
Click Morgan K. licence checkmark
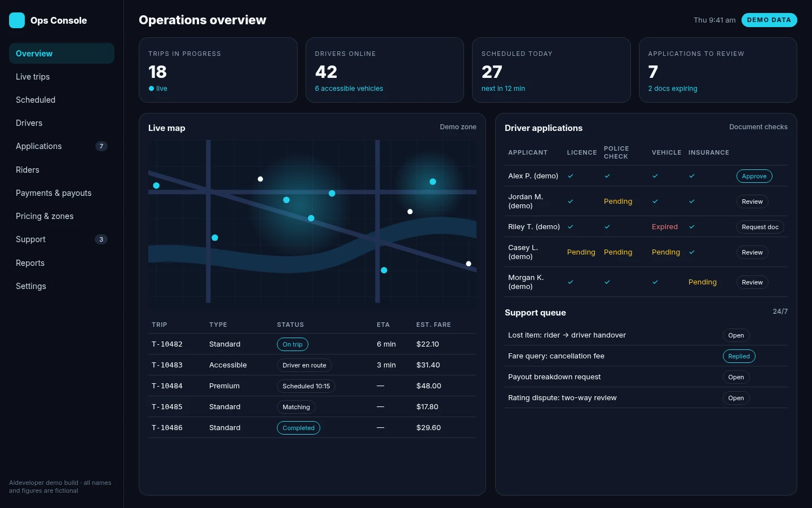coord(570,282)
